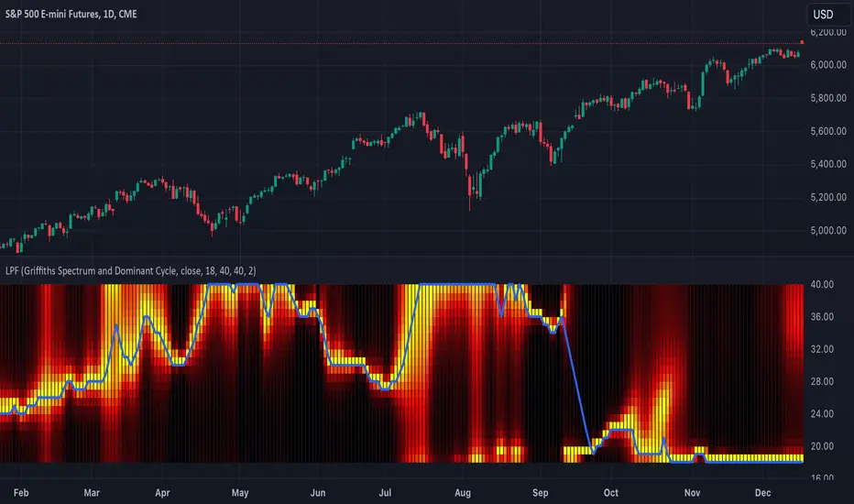This screenshot has height=504, width=854.
Task: Click the Jun label on time axis
Action: point(318,493)
